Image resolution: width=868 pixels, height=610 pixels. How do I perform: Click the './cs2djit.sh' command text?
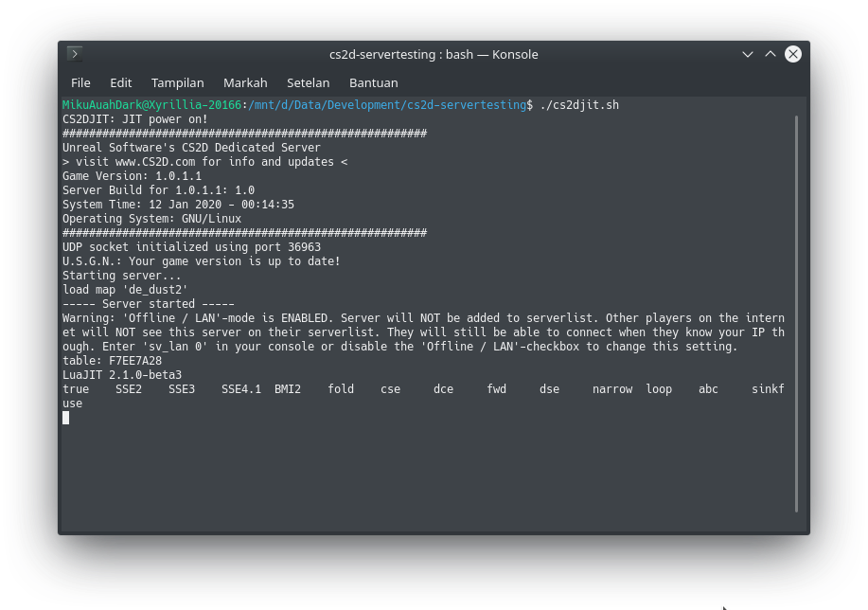[x=579, y=105]
